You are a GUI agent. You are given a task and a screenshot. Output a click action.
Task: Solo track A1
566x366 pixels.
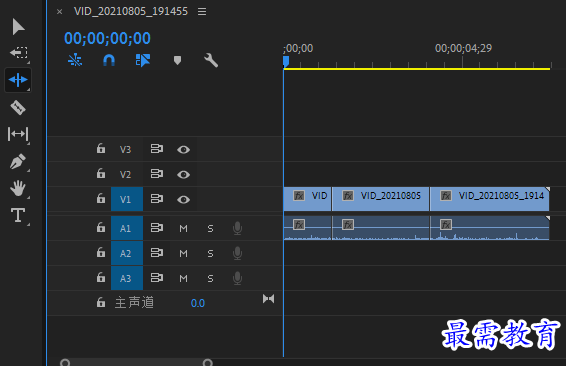[210, 228]
